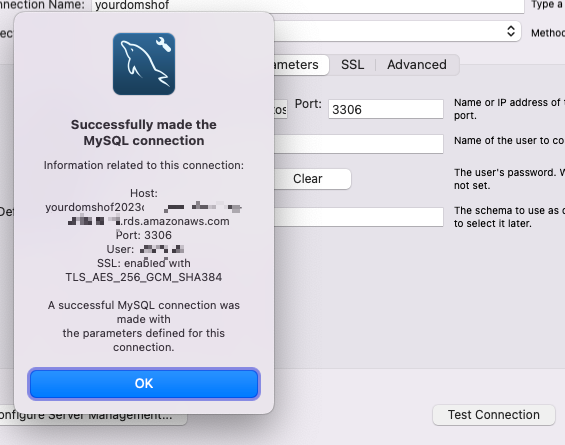Click the Default Schema input field
This screenshot has height=445, width=565.
(359, 217)
